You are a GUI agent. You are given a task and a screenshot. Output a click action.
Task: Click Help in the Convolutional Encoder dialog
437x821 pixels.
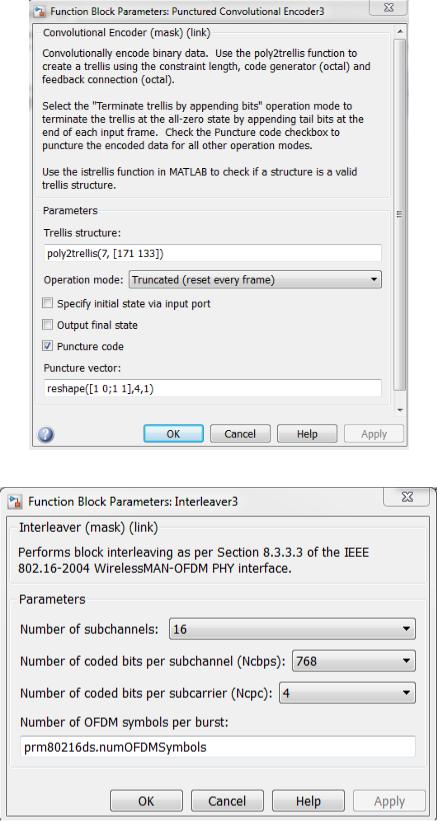[x=307, y=434]
